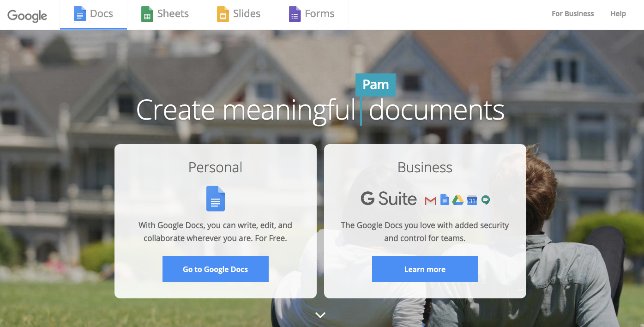Select the Docs tab label
The width and height of the screenshot is (644, 327).
tap(102, 14)
